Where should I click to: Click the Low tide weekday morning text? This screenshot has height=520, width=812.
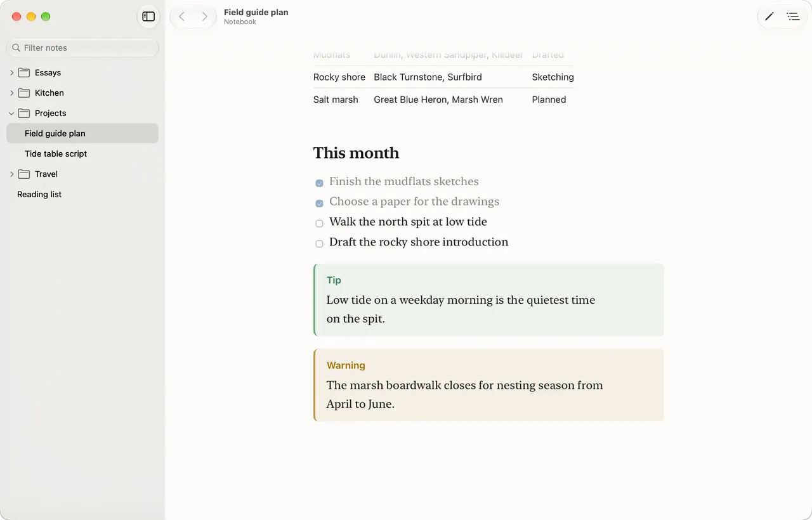click(x=461, y=309)
